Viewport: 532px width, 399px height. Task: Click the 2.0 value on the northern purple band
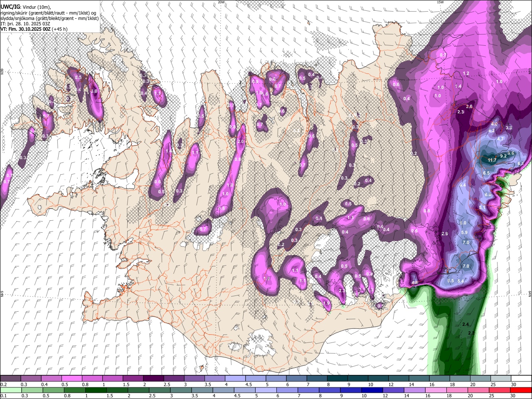(240, 141)
